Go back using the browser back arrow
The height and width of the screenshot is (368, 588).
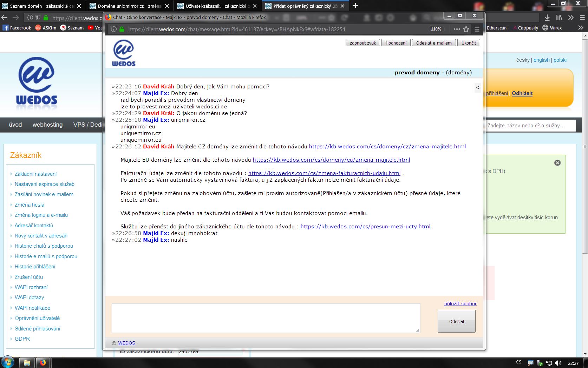pos(4,18)
